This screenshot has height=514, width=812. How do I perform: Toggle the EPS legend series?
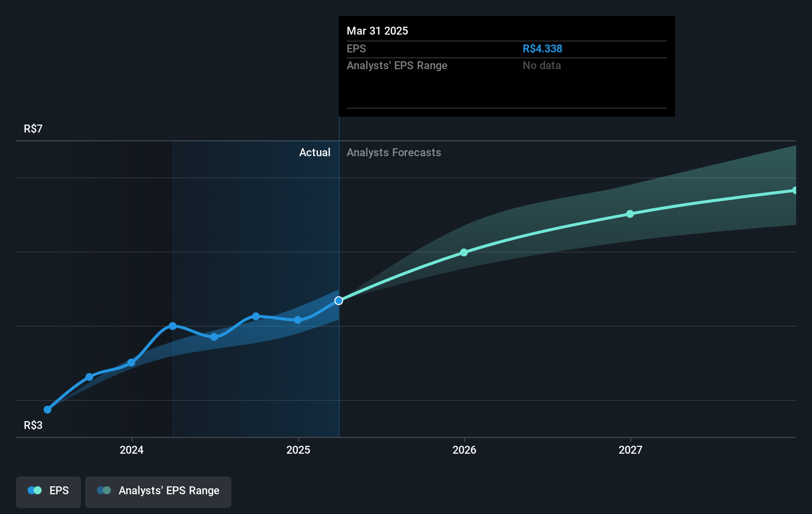48,492
